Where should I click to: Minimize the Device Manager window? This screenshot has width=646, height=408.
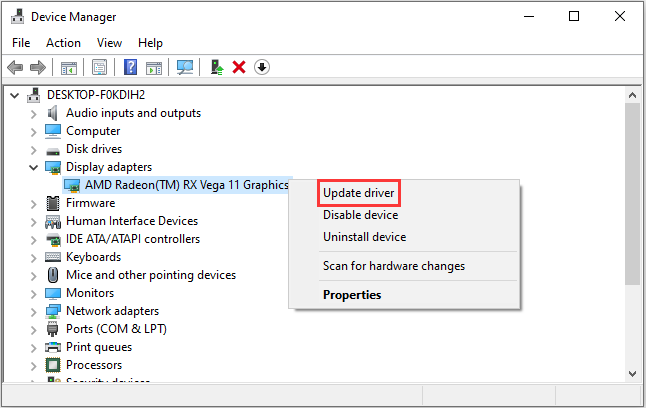click(529, 16)
